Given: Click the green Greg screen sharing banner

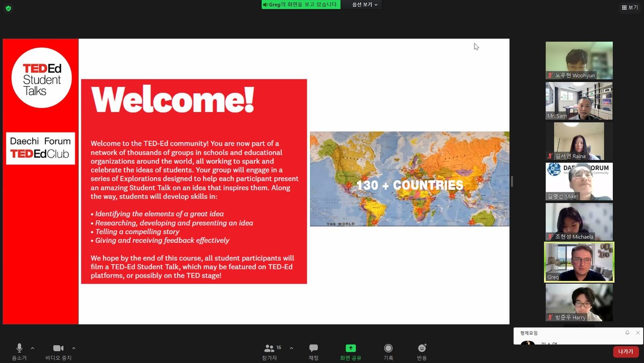Looking at the screenshot, I should (x=301, y=5).
